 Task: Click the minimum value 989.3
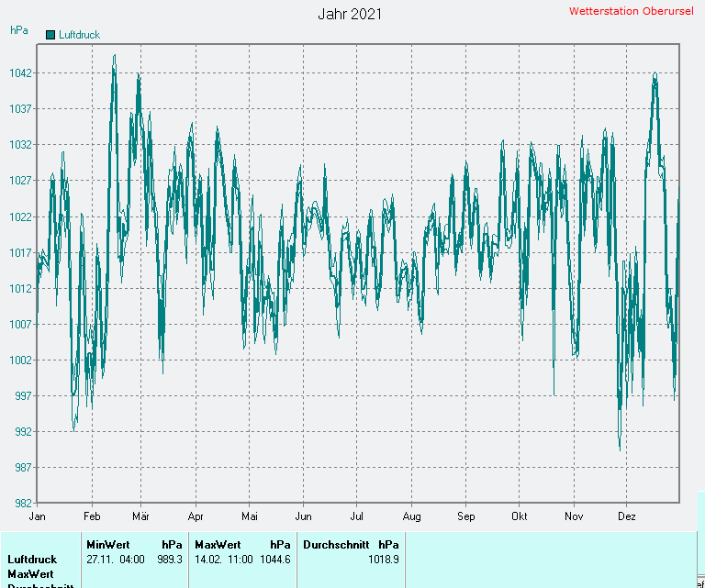point(170,560)
